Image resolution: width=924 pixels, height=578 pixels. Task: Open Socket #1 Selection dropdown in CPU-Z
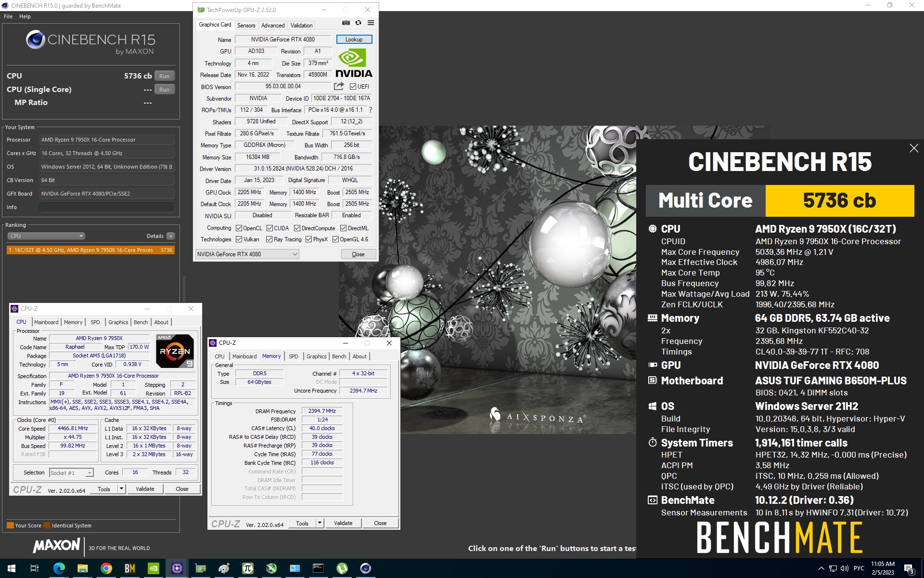coord(71,473)
